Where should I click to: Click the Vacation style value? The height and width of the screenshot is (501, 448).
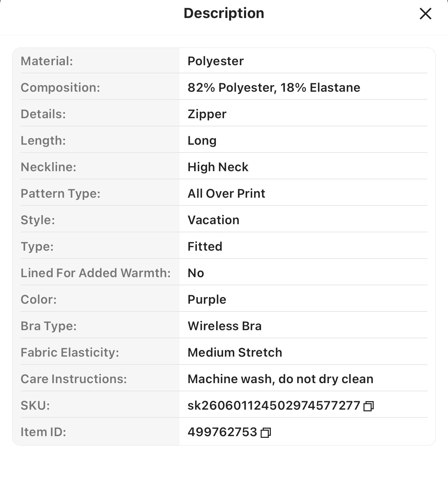(213, 220)
